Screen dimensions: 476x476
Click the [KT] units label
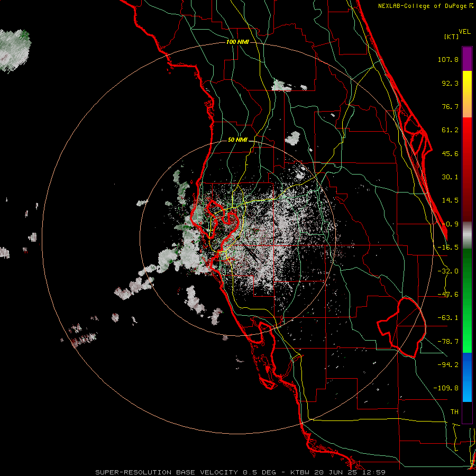[x=452, y=36]
